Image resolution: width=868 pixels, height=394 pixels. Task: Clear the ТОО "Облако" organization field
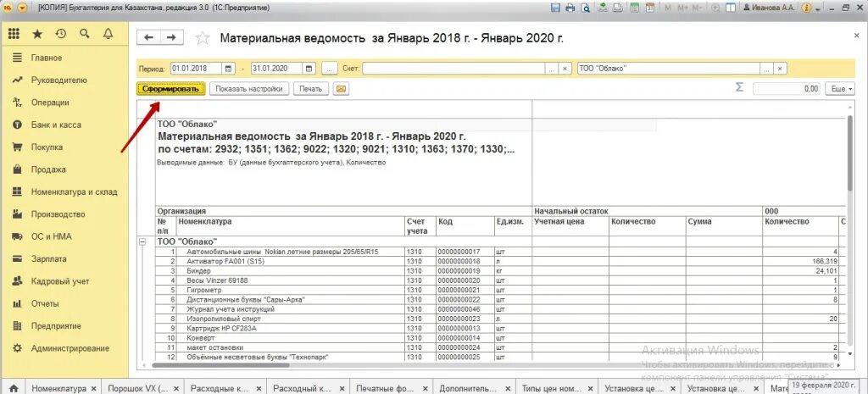pos(780,69)
